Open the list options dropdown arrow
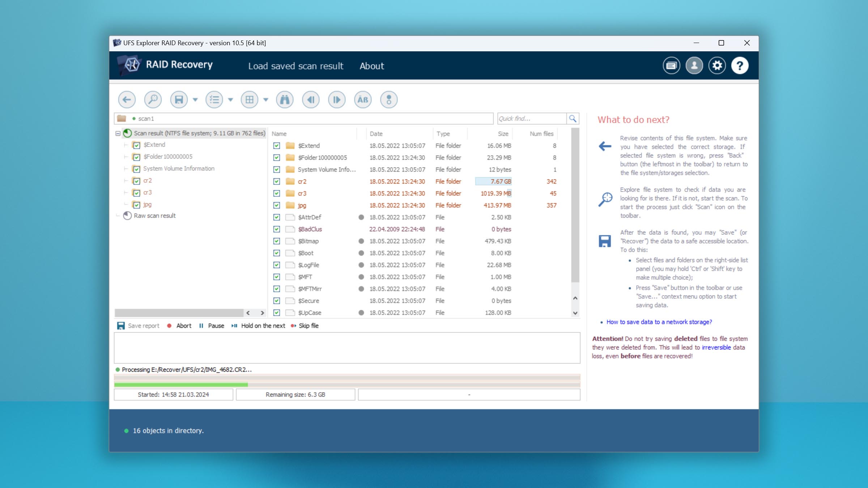The image size is (868, 488). (x=230, y=100)
